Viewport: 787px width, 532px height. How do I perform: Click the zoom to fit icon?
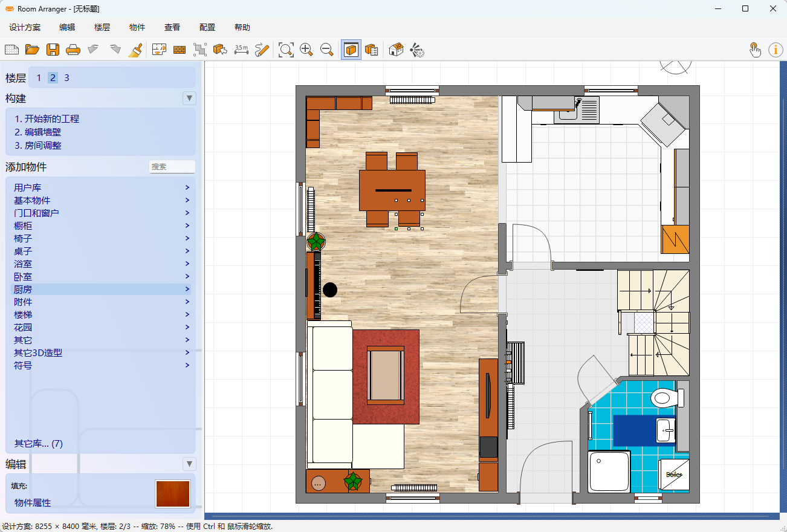tap(286, 50)
